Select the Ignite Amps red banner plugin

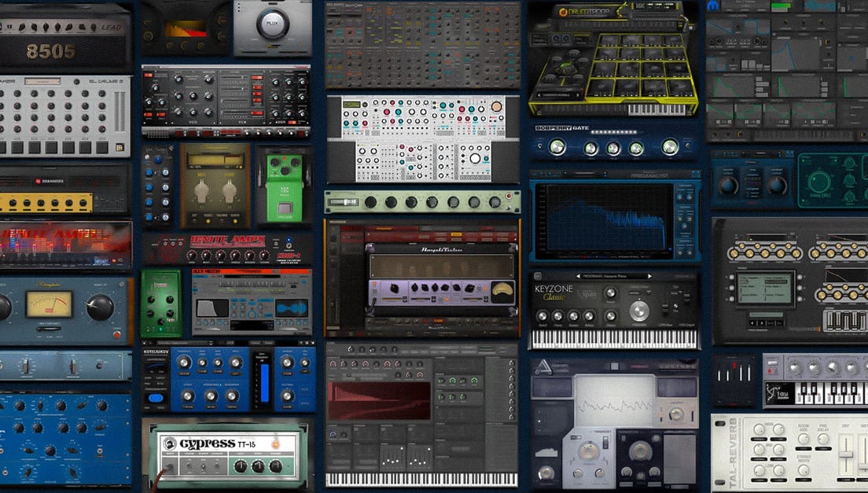pos(65,245)
